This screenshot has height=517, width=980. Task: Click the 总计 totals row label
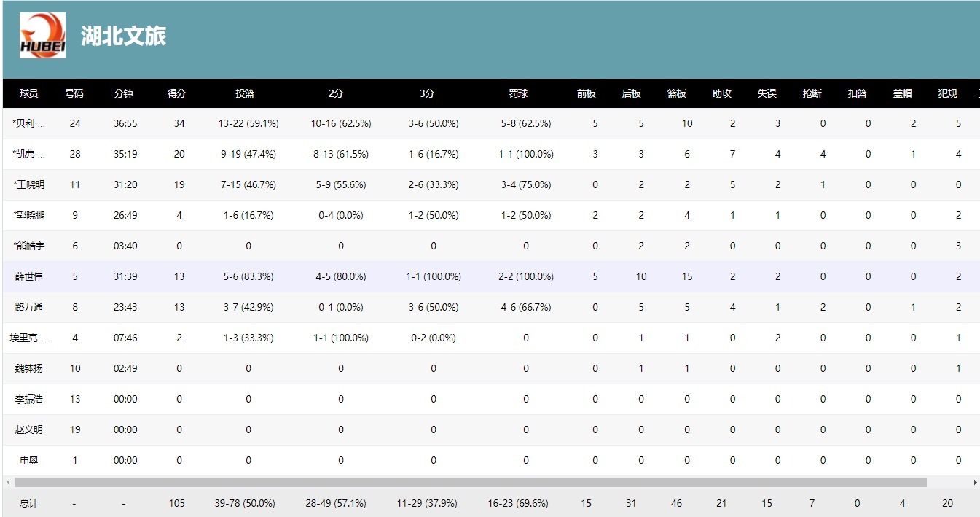click(x=29, y=503)
